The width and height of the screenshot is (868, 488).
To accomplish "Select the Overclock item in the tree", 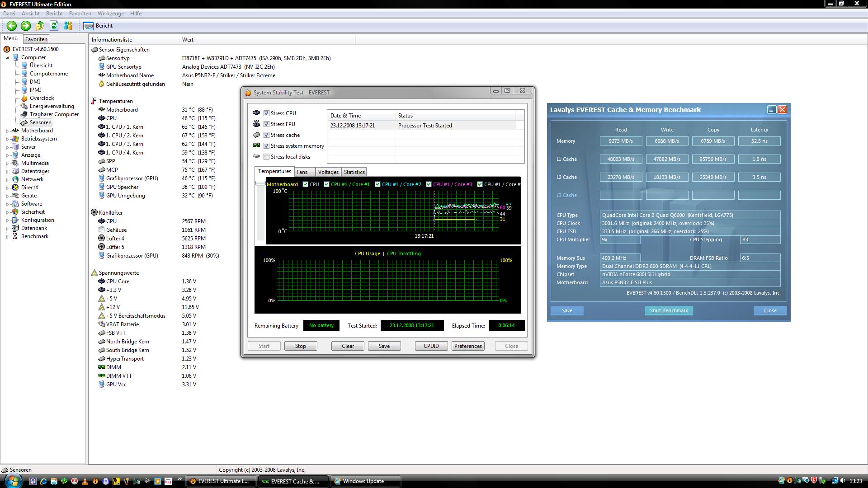I will [42, 98].
